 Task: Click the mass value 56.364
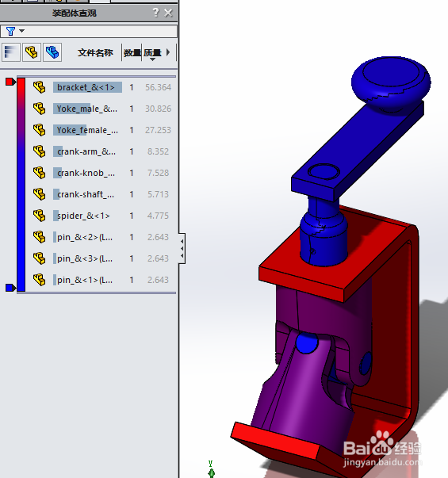point(158,87)
